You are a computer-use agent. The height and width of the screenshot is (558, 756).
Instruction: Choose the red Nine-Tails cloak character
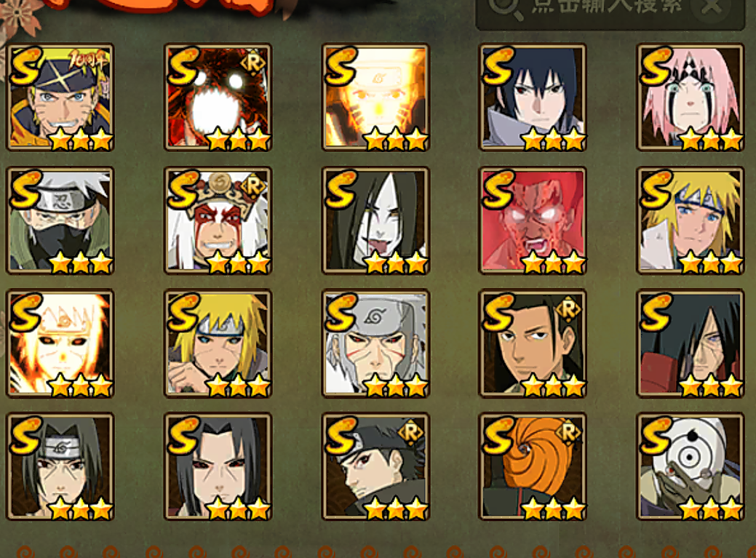218,97
